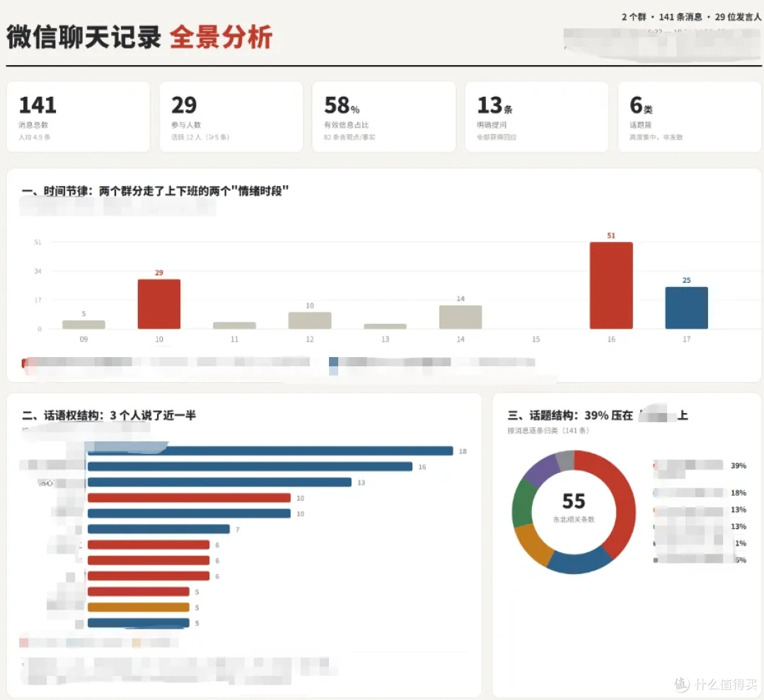Select the green donut chart segment
This screenshot has height=700, width=764.
coord(523,504)
